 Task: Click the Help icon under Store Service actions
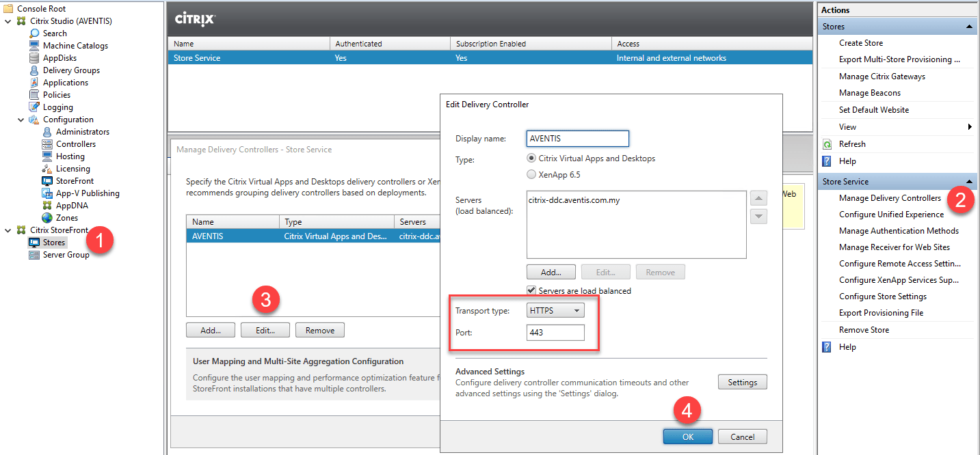[826, 347]
